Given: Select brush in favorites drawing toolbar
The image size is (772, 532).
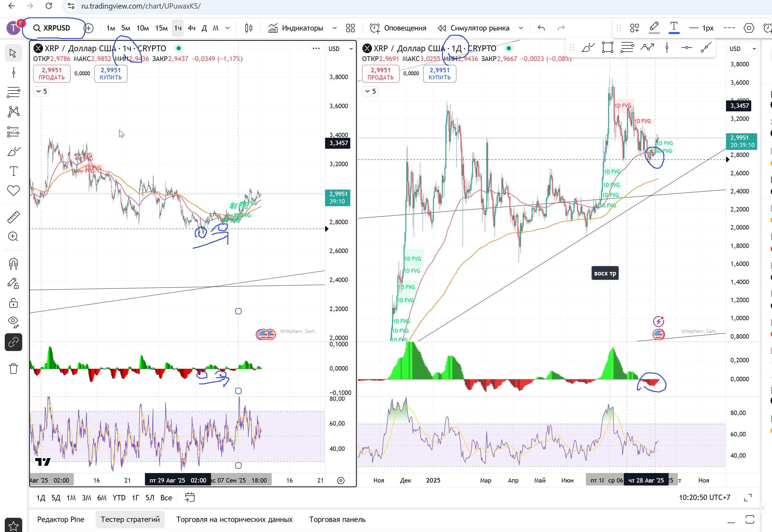Looking at the screenshot, I should pyautogui.click(x=588, y=48).
